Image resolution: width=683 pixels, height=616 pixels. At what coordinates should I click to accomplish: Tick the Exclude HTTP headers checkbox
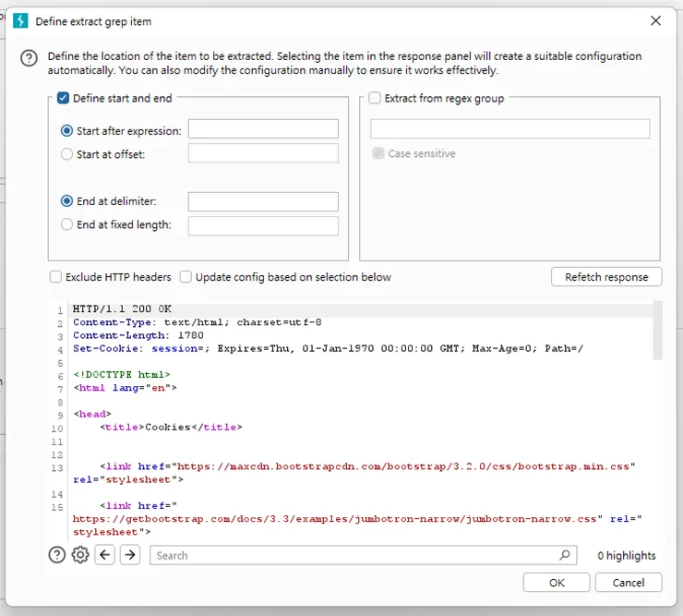56,277
